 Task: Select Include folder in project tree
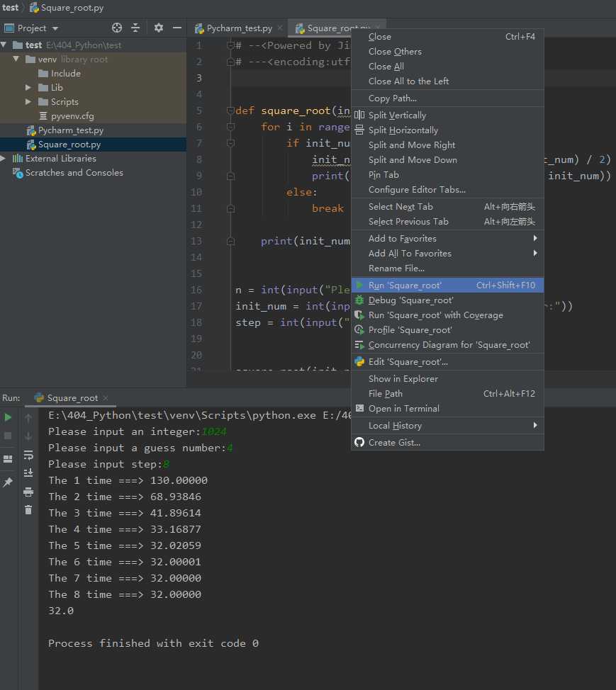click(66, 74)
